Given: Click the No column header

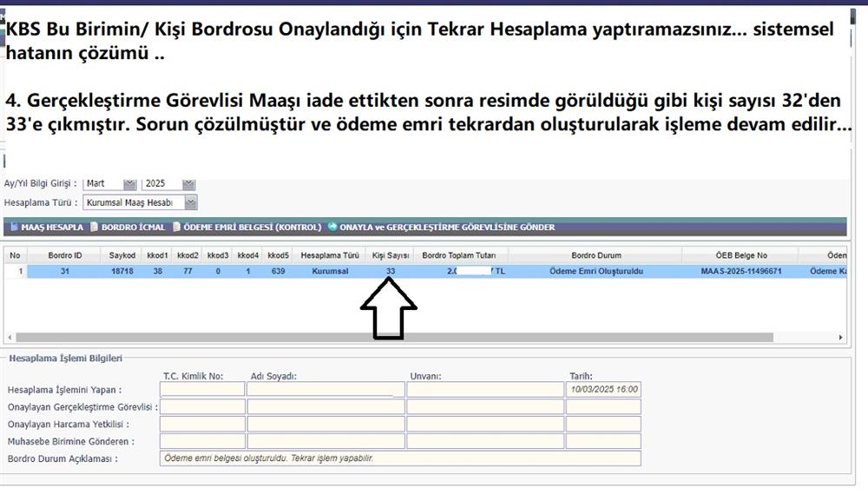Looking at the screenshot, I should [x=15, y=255].
